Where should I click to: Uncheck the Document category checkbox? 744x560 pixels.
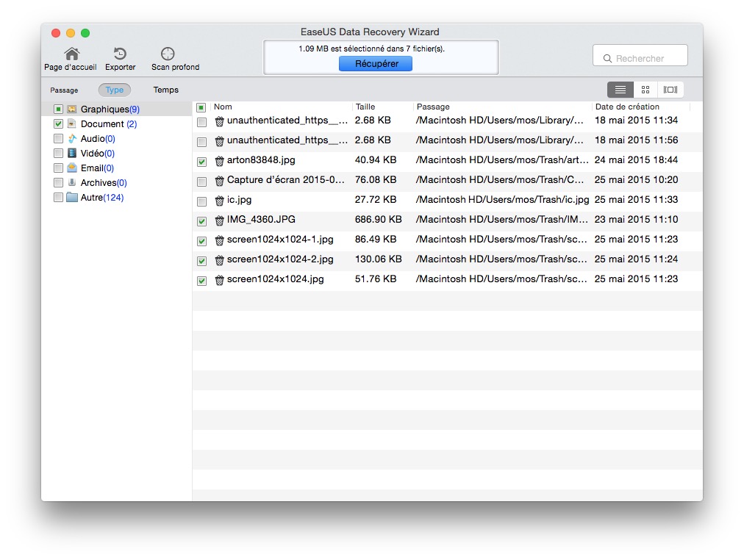[58, 124]
